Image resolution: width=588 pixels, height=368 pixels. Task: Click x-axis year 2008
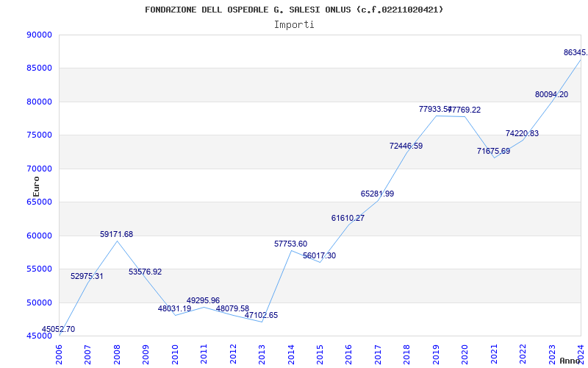coord(117,355)
